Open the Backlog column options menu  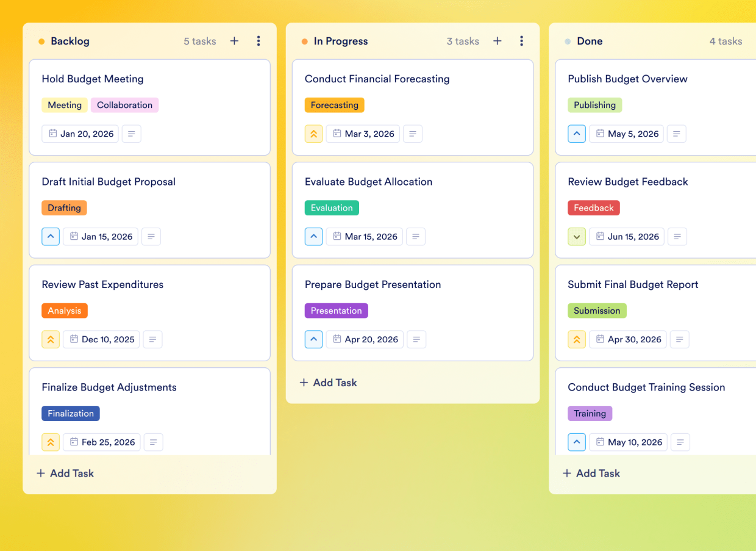(x=259, y=41)
